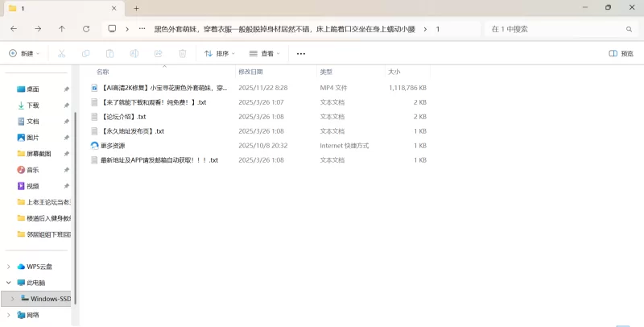Select 此电脑 in the navigation pane
The width and height of the screenshot is (644, 327).
(36, 283)
